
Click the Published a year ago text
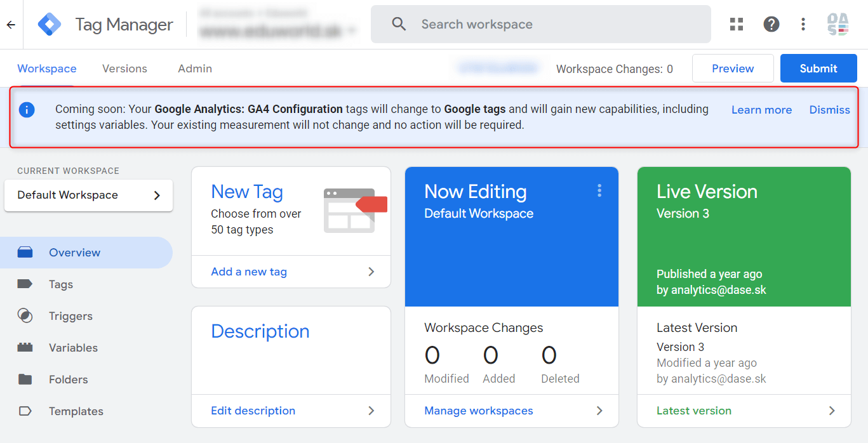tap(709, 274)
